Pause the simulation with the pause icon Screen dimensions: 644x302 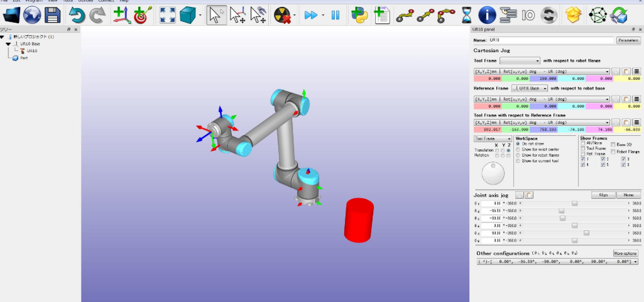click(x=336, y=15)
